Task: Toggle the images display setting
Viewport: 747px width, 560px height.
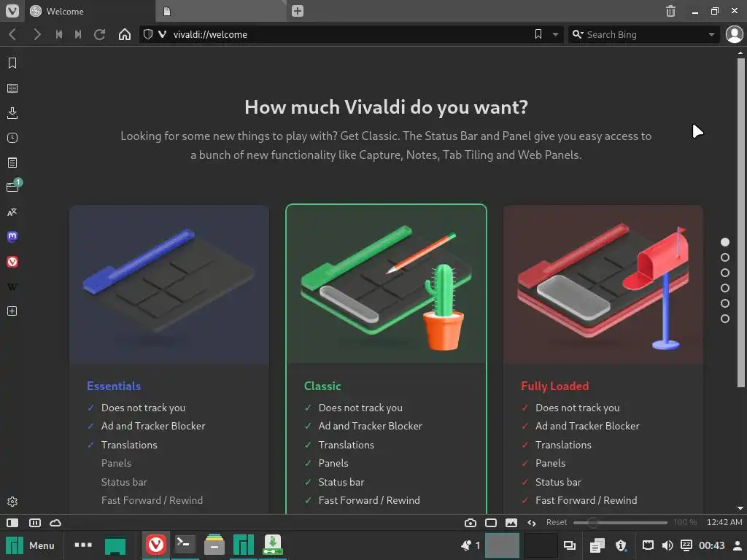Action: tap(511, 523)
